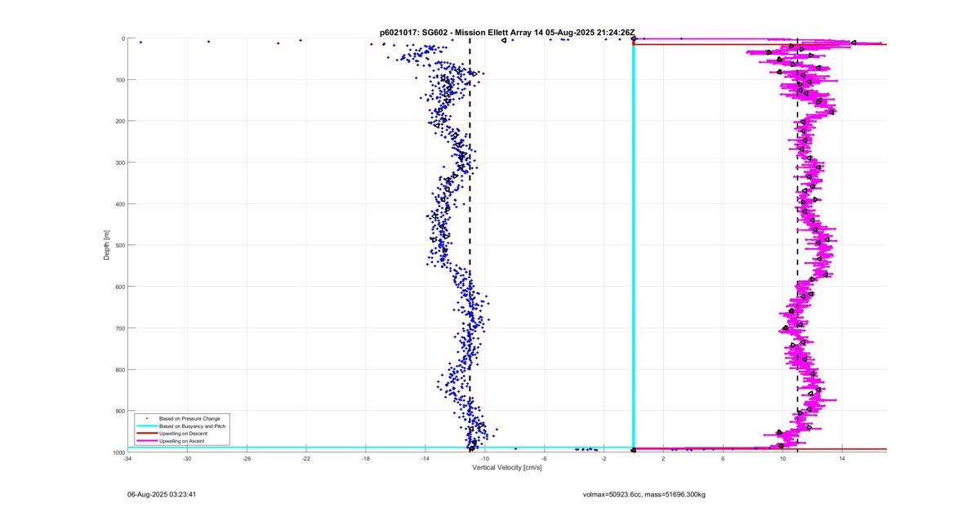Click the depth axis tick label 200

pyautogui.click(x=119, y=121)
